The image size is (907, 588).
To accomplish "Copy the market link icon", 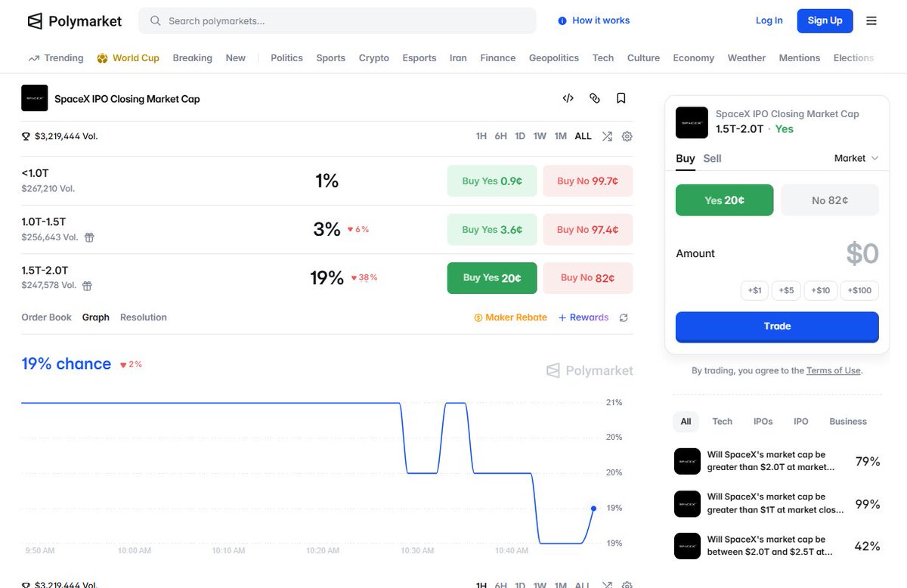I will click(x=595, y=98).
